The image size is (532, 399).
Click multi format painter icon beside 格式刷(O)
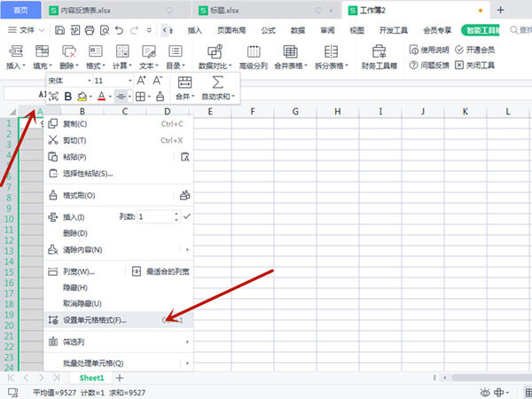click(x=185, y=195)
